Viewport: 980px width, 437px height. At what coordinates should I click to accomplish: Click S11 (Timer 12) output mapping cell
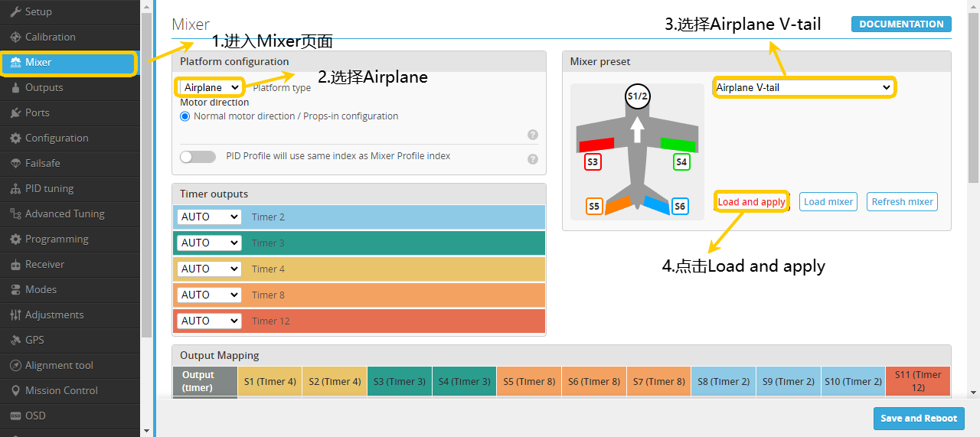click(x=918, y=382)
